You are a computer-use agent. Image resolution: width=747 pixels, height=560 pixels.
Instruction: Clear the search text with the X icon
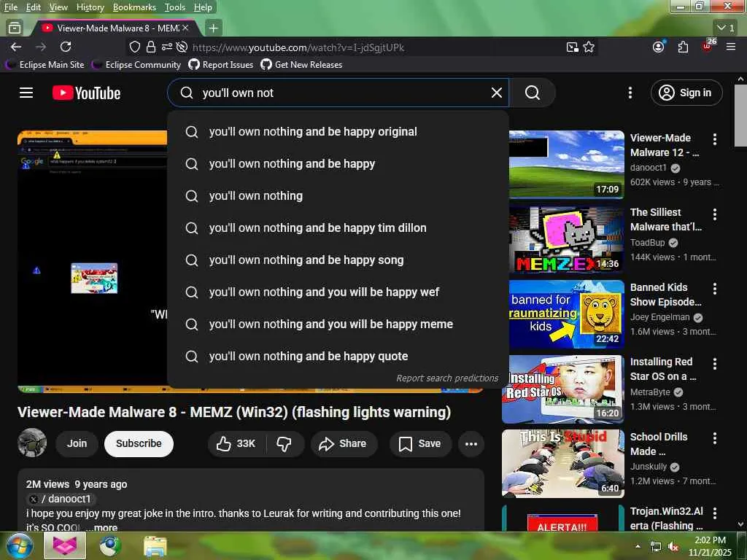[496, 93]
